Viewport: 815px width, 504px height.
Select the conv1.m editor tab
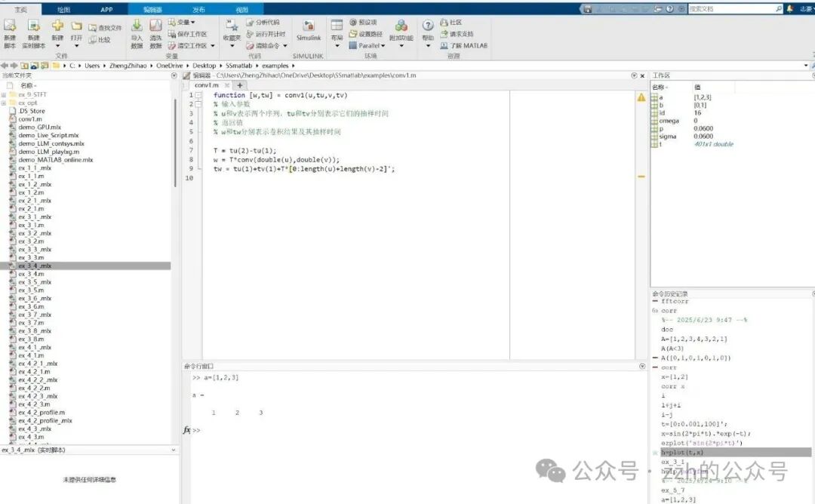click(x=206, y=85)
